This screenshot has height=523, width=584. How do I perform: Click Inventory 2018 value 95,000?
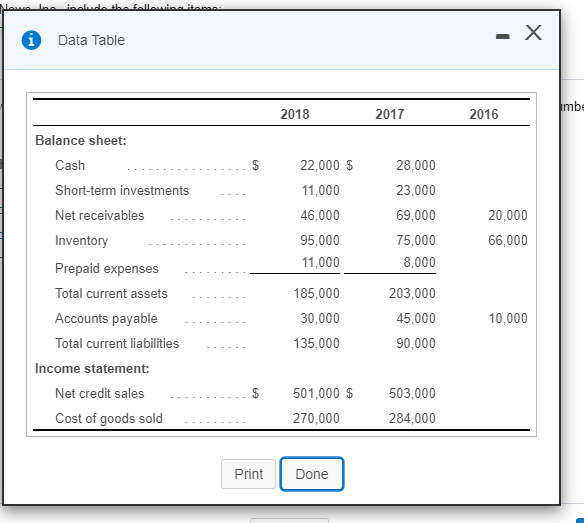320,240
